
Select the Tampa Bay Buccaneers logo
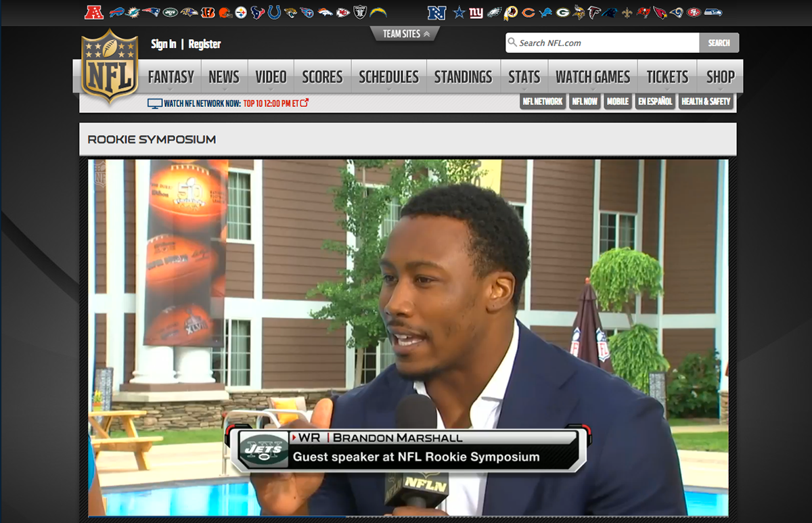click(643, 12)
